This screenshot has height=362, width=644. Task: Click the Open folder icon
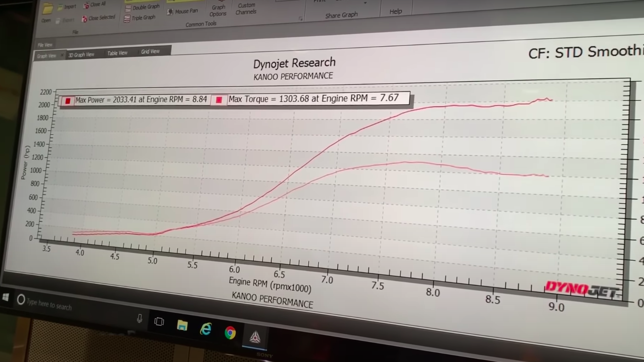pyautogui.click(x=48, y=9)
